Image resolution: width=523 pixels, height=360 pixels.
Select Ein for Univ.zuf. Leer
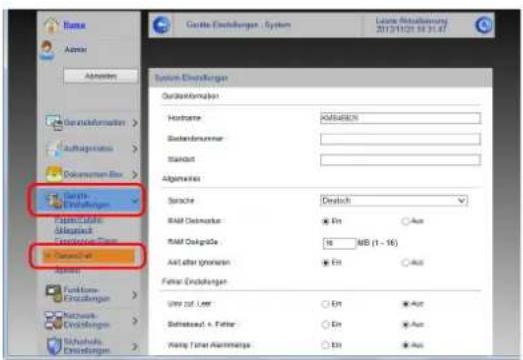325,304
